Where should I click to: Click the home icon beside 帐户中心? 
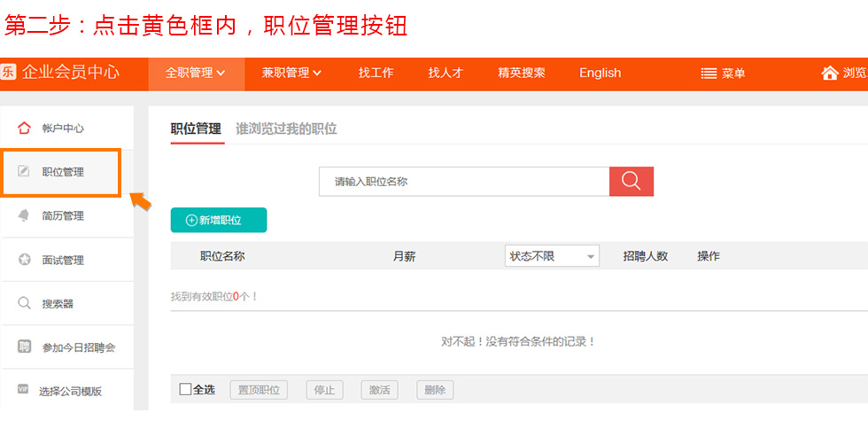pyautogui.click(x=24, y=128)
